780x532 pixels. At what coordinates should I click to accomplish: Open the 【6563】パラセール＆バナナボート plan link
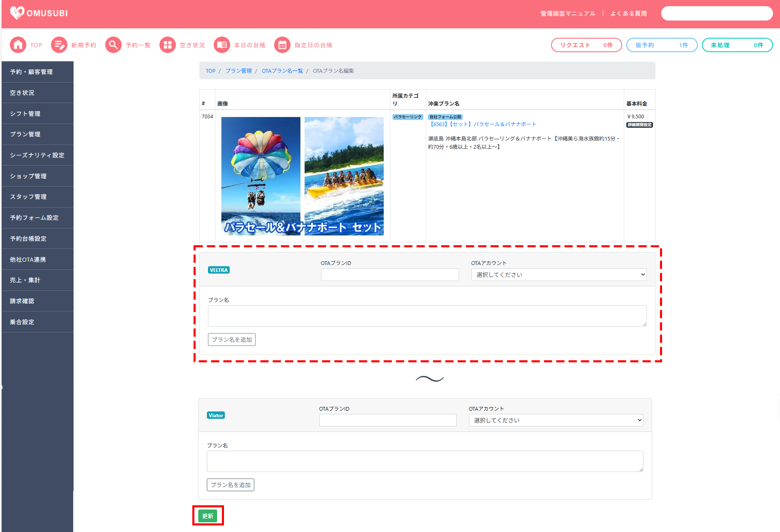(x=482, y=124)
